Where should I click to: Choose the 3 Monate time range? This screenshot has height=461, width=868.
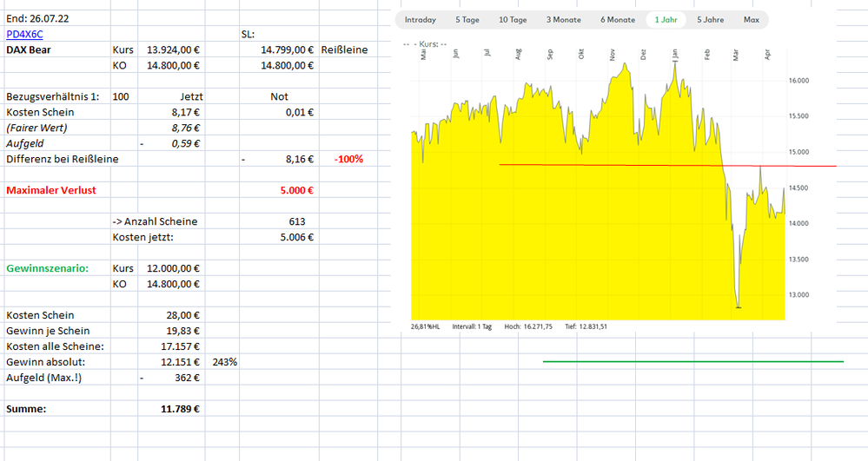coord(563,20)
